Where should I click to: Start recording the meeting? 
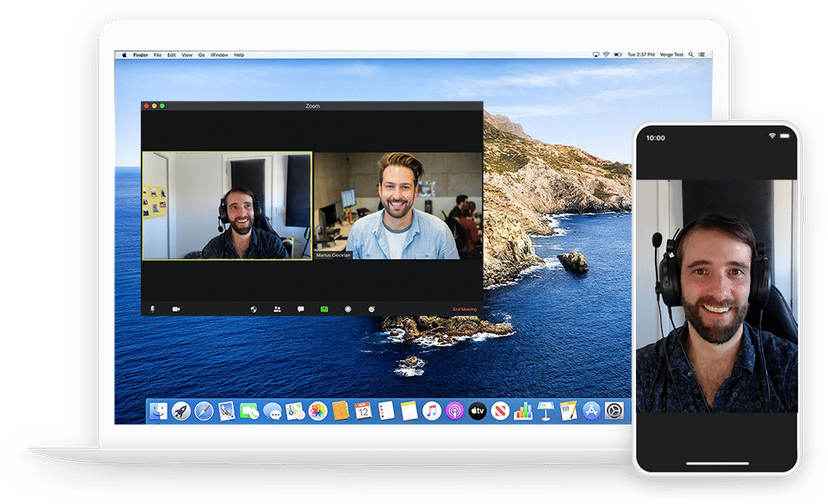coord(349,309)
